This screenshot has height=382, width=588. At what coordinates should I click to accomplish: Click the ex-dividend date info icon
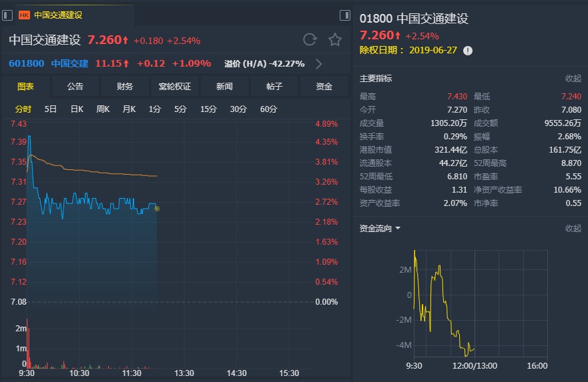468,51
